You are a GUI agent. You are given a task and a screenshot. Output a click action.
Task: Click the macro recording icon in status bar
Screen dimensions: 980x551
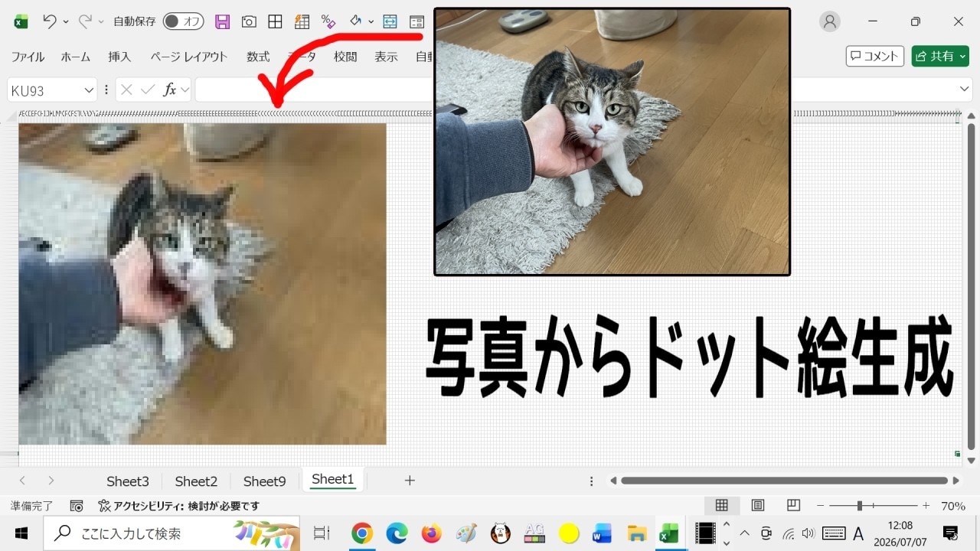pyautogui.click(x=77, y=506)
